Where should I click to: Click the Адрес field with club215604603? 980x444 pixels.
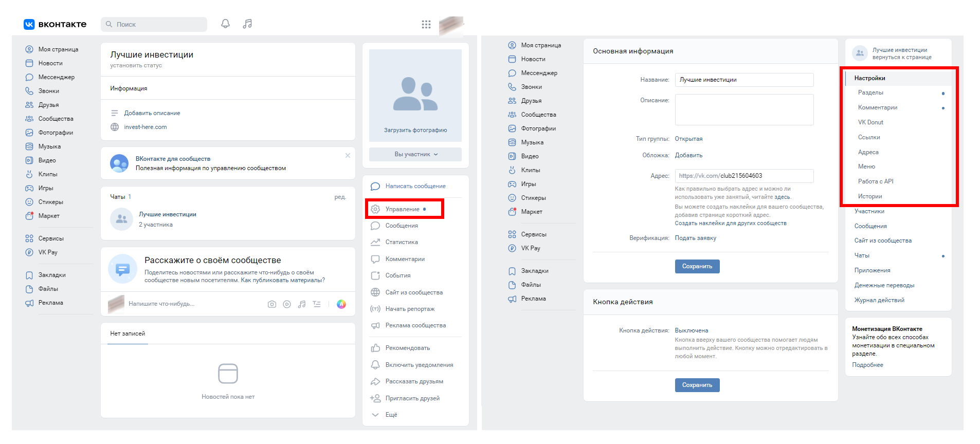(x=744, y=176)
